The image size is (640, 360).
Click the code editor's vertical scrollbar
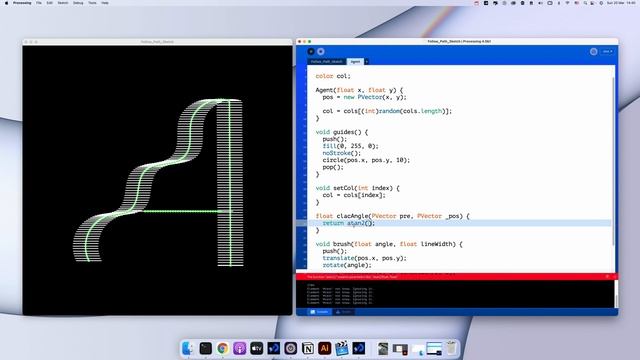pyautogui.click(x=613, y=161)
